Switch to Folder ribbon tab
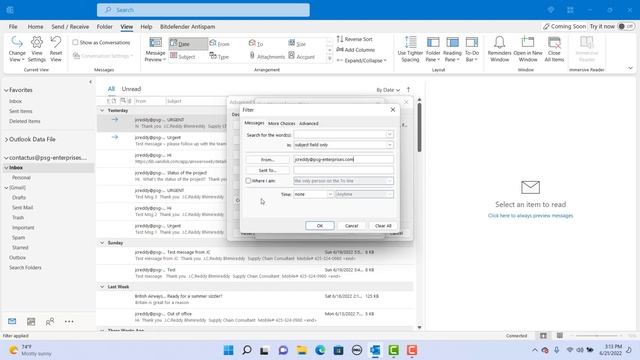 (x=104, y=27)
